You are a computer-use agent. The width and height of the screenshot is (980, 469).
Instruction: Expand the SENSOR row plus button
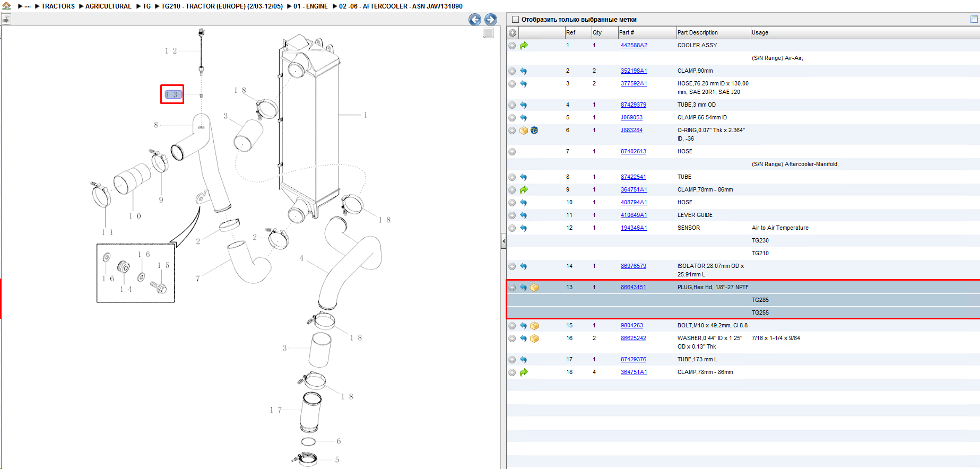coord(512,228)
